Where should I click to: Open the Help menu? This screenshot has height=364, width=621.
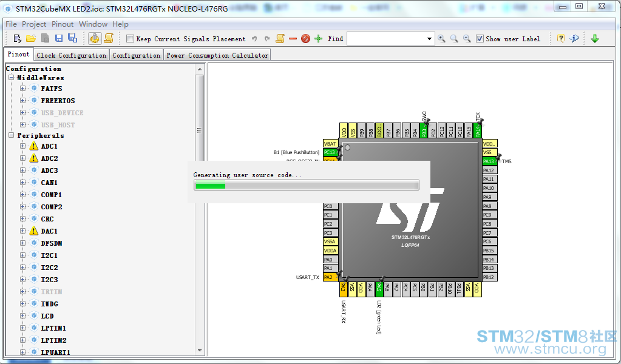tap(120, 24)
